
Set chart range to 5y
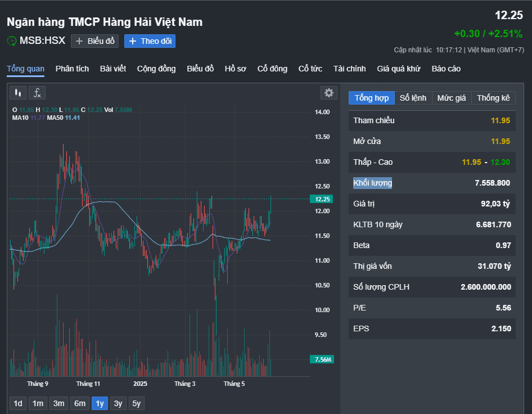pyautogui.click(x=137, y=403)
